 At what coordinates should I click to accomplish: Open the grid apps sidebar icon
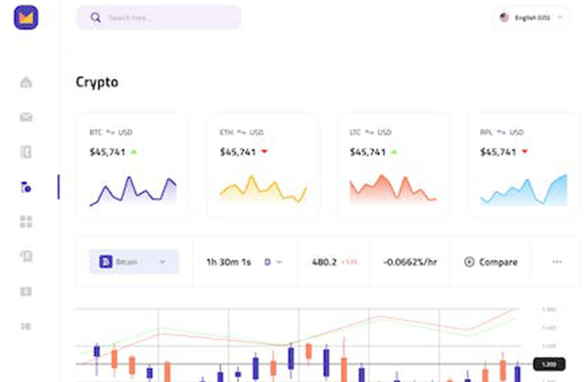click(x=26, y=222)
